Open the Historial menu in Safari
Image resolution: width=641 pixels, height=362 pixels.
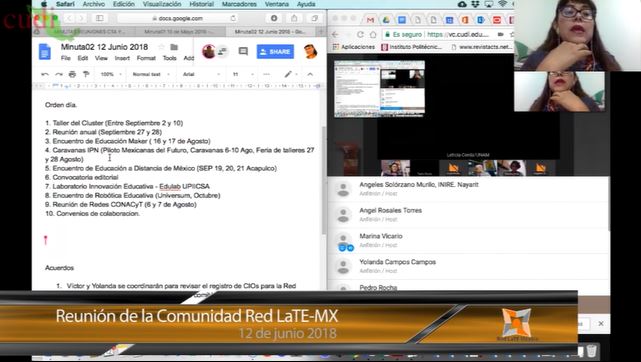202,4
